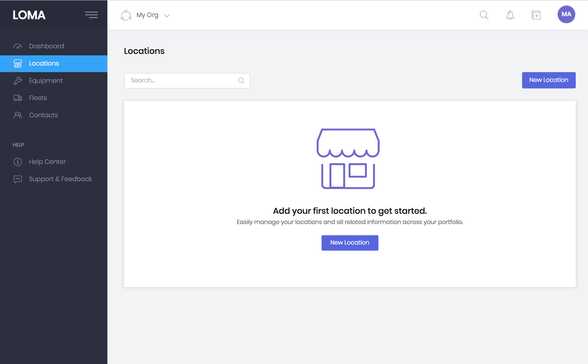Focus the locations Search field
The width and height of the screenshot is (588, 364).
(x=182, y=81)
